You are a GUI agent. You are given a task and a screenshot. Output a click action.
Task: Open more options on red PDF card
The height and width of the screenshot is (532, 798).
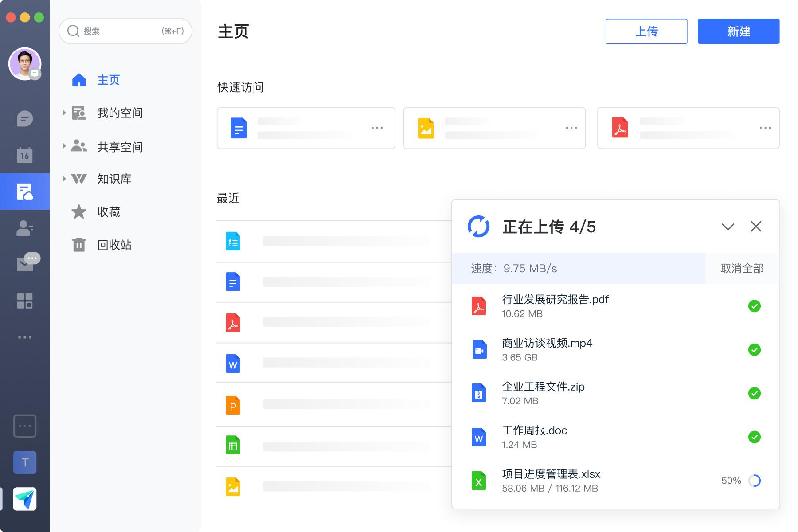(765, 128)
